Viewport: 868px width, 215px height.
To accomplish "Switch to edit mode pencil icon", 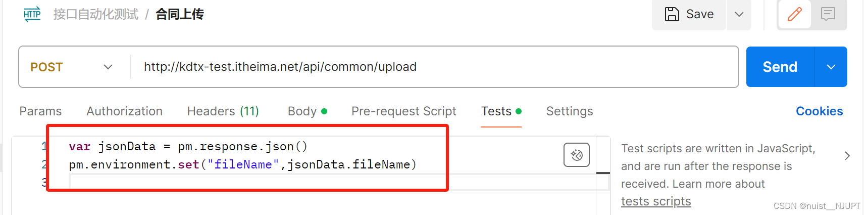I will (794, 14).
